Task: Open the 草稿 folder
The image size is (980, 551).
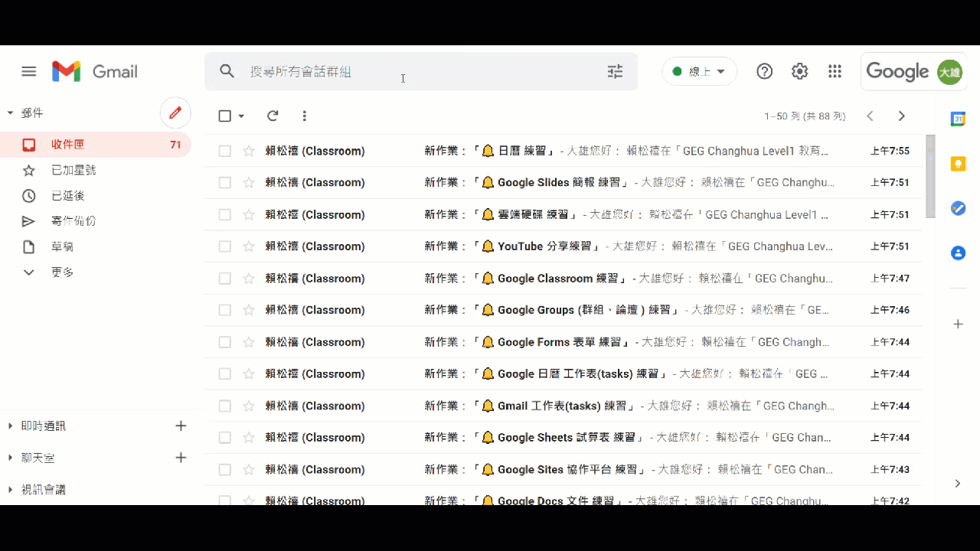Action: (96, 246)
